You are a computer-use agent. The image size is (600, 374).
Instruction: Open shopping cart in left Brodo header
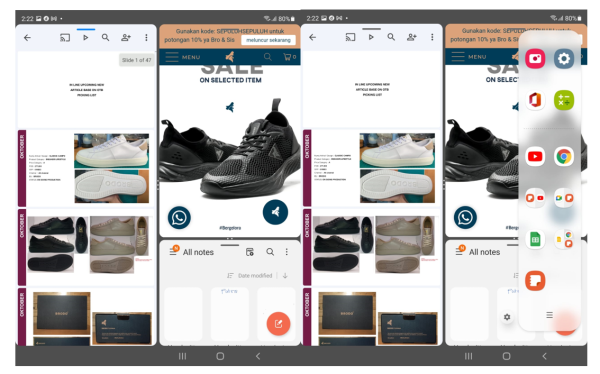290,57
